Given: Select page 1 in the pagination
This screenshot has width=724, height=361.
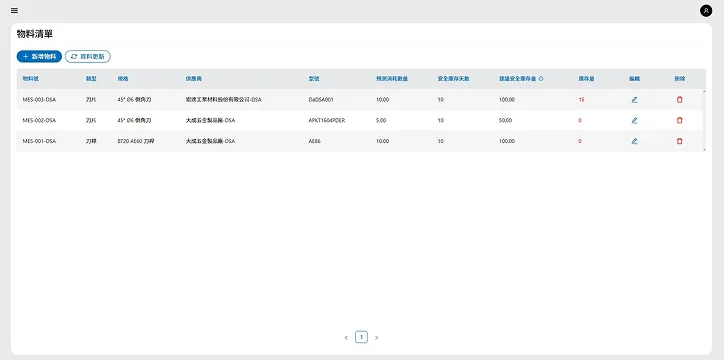Looking at the screenshot, I should pyautogui.click(x=361, y=337).
